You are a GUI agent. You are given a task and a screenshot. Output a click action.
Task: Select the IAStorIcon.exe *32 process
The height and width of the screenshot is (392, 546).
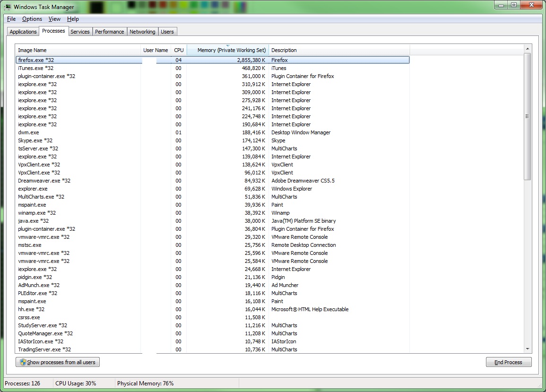pos(212,341)
